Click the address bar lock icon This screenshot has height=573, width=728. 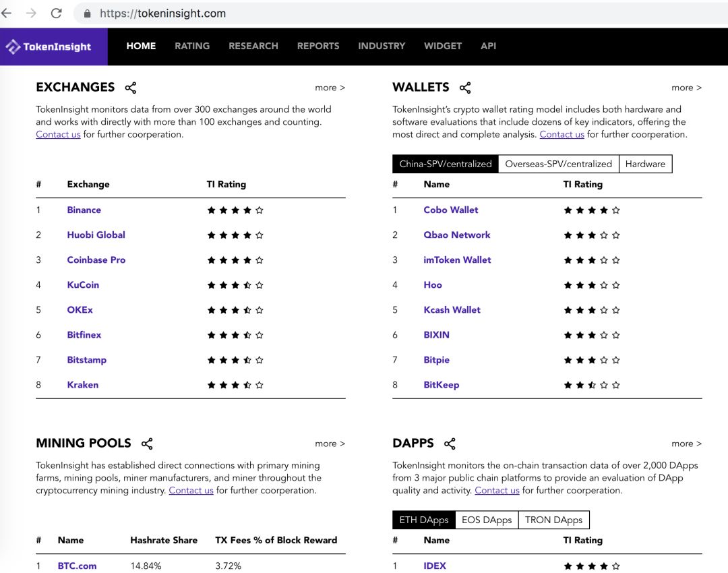click(87, 13)
